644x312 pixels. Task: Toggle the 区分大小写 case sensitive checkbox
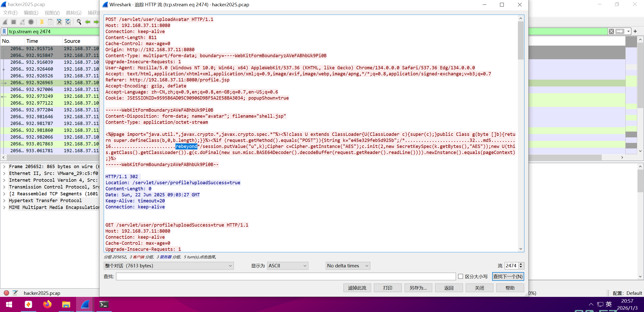pos(460,276)
